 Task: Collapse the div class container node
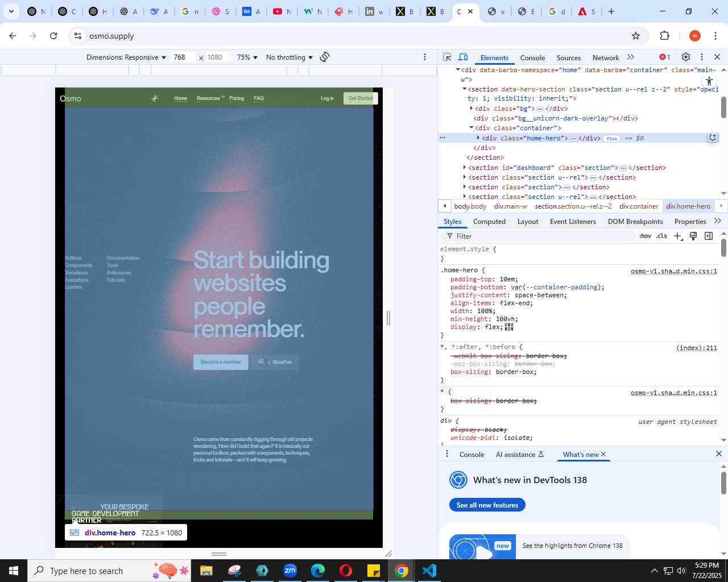pos(471,127)
